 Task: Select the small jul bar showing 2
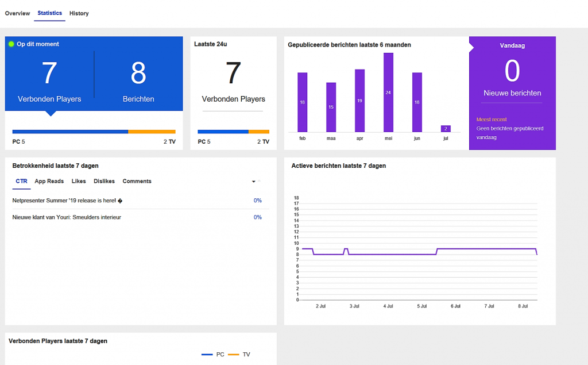pos(446,128)
